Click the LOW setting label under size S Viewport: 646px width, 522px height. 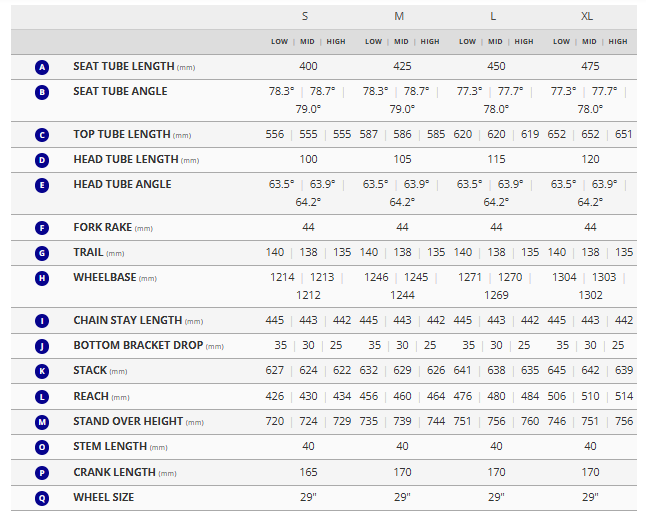[x=280, y=42]
